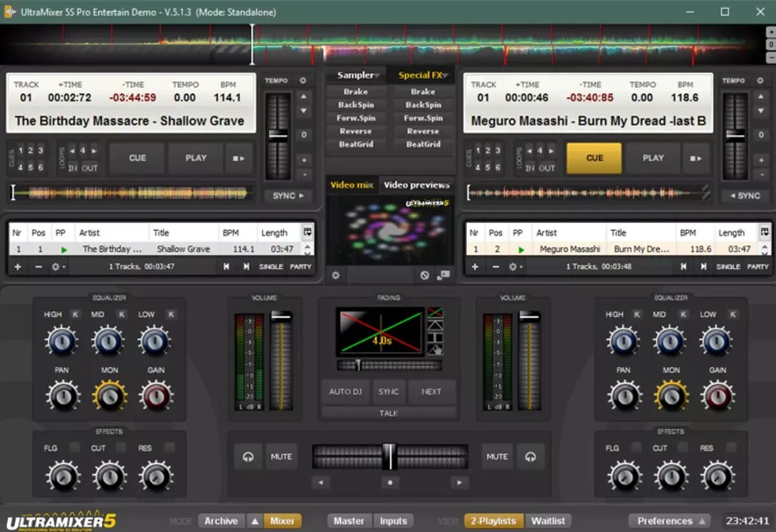Skip to next track in right playlist

point(703,266)
